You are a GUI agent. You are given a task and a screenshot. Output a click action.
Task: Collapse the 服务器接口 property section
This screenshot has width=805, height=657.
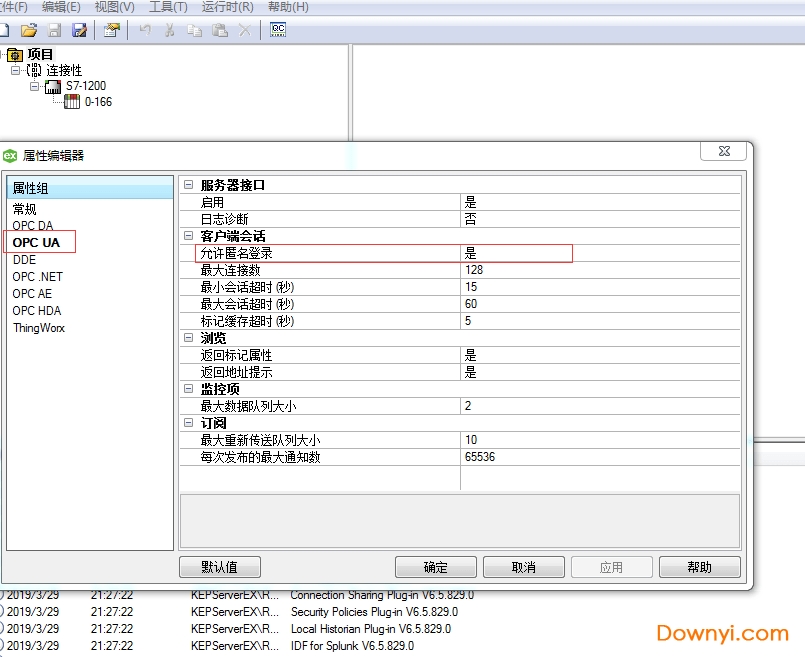[187, 185]
